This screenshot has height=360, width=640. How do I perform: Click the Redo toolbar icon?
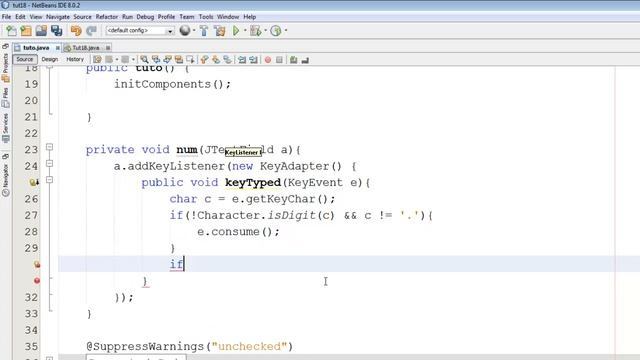[91, 31]
